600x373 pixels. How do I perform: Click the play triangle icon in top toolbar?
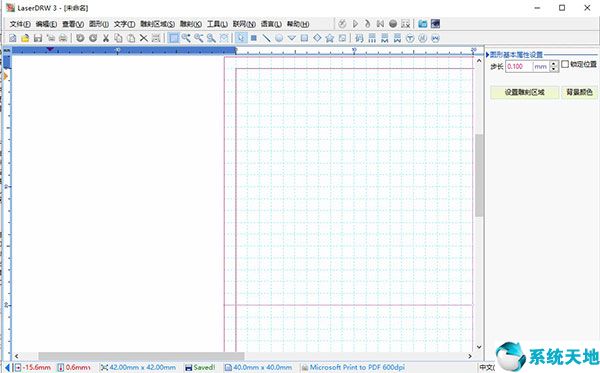(355, 24)
